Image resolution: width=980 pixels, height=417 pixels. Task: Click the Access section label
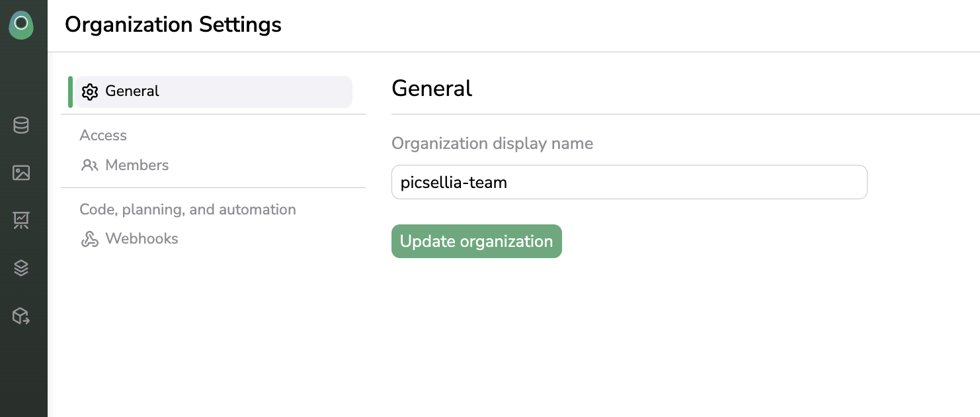103,136
